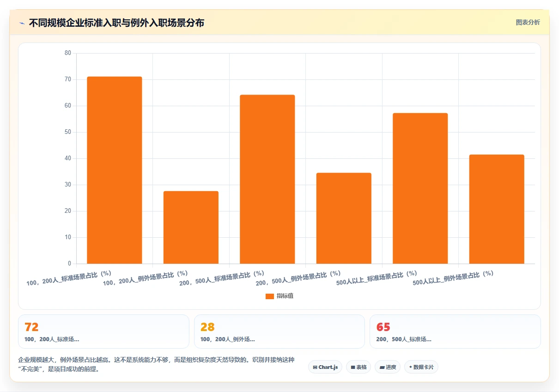Open the stat card showing 28
Viewport: 559px width, 392px height.
[279, 332]
